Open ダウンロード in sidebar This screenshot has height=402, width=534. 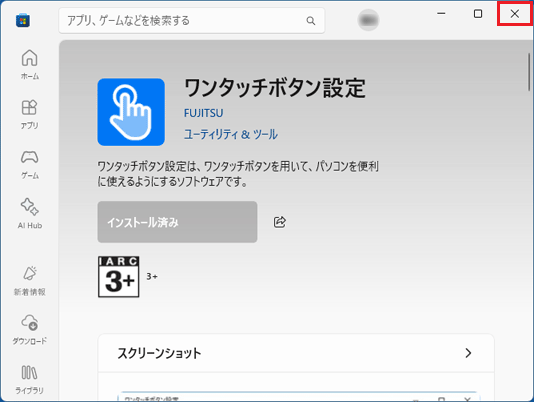30,330
